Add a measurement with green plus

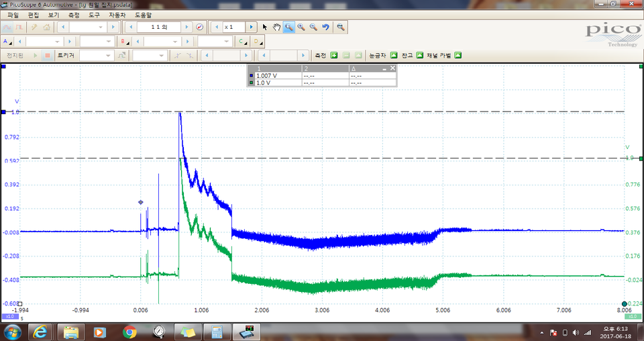point(334,56)
